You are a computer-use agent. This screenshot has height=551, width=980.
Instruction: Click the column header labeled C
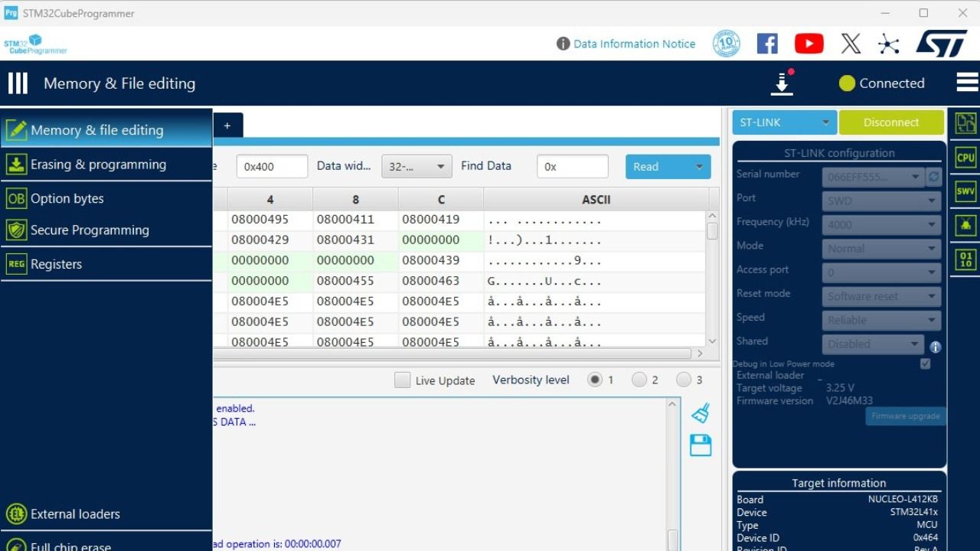(x=441, y=200)
